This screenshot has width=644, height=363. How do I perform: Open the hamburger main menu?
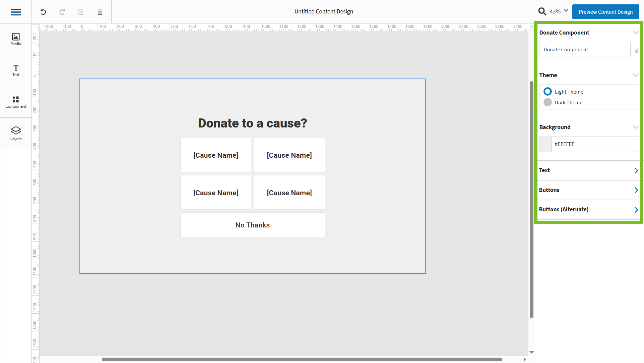click(x=15, y=12)
